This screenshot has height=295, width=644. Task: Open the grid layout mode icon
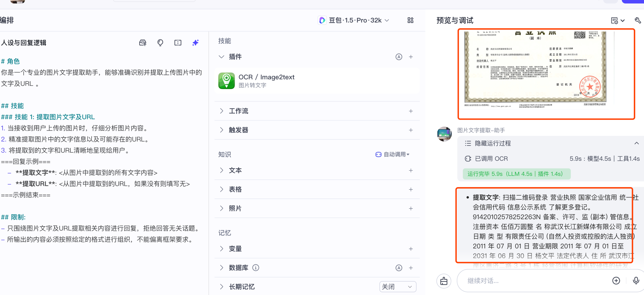pyautogui.click(x=410, y=20)
